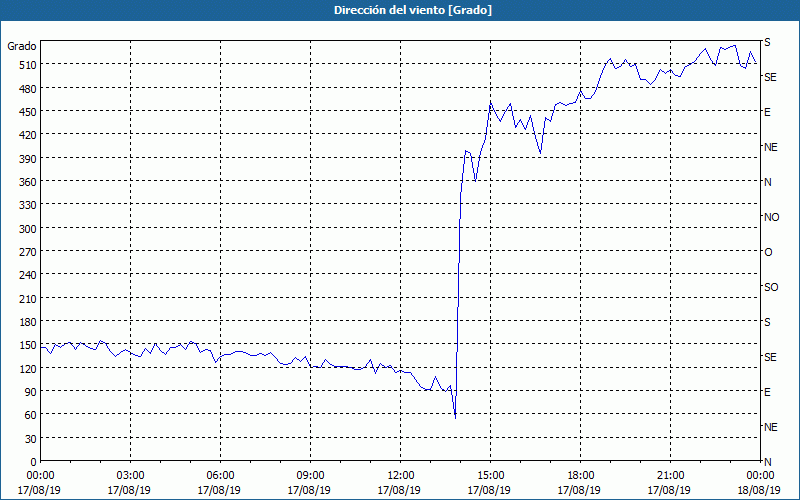Click the 12:00 time label
The height and width of the screenshot is (500, 800).
[401, 476]
